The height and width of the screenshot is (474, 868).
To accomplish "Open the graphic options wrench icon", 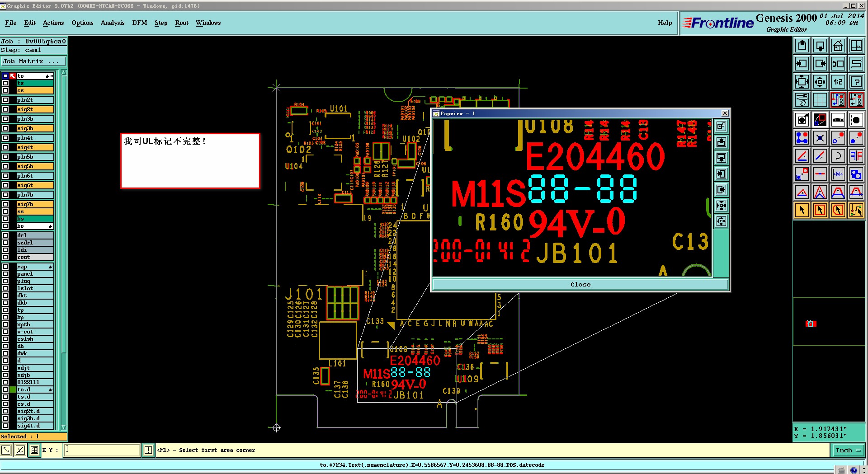I will pyautogui.click(x=802, y=100).
